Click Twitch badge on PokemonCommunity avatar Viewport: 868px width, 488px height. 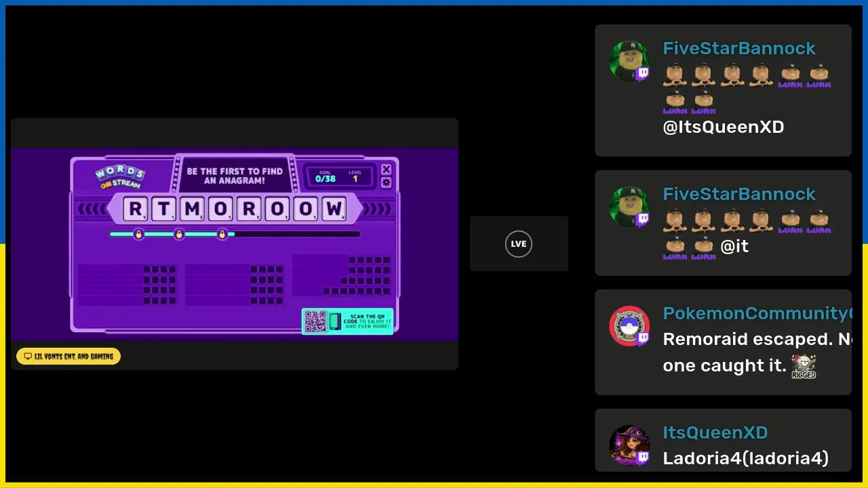[642, 339]
